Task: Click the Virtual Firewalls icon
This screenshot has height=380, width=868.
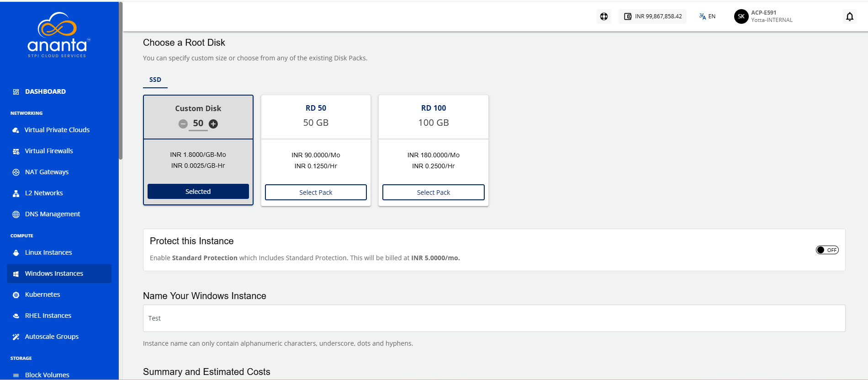Action: click(x=16, y=151)
